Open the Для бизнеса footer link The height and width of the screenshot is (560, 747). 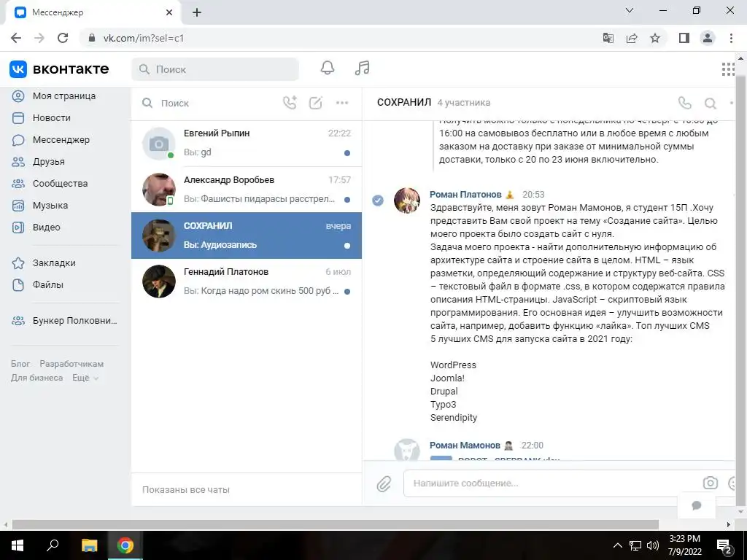point(36,378)
